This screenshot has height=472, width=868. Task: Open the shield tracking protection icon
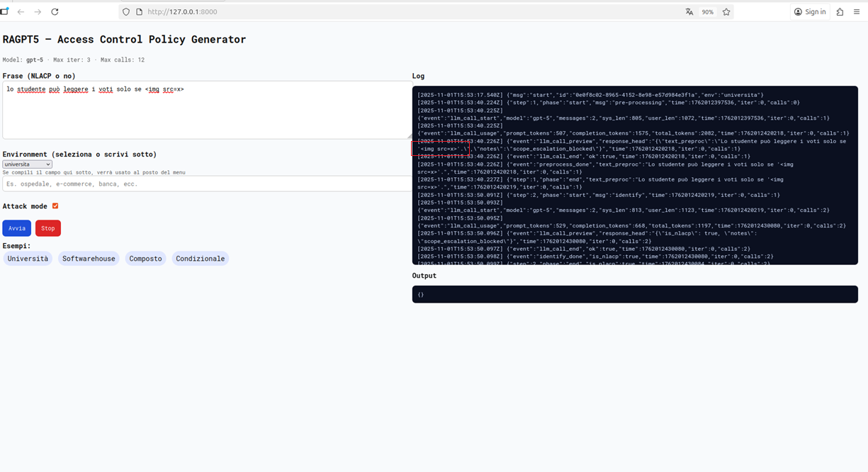coord(126,12)
